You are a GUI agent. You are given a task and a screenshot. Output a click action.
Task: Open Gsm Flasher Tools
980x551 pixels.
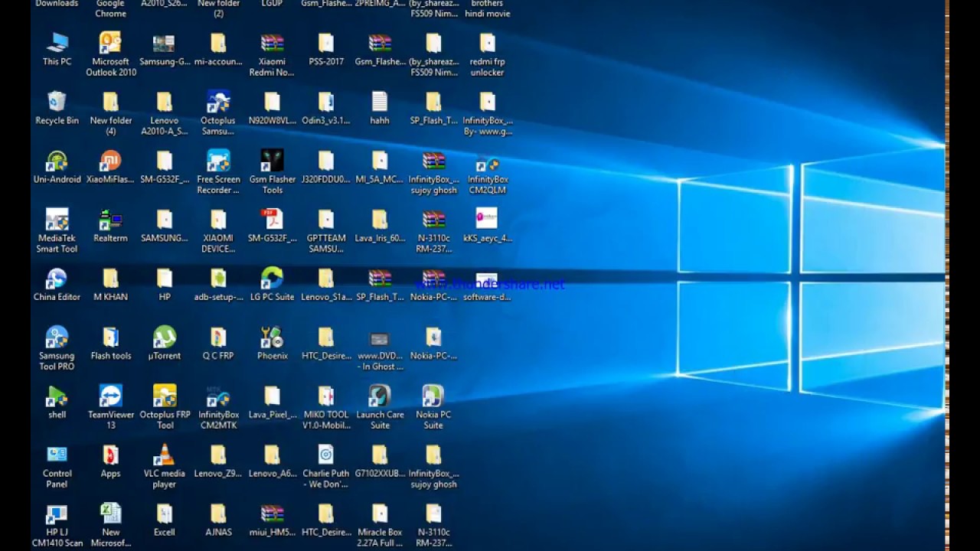(272, 171)
